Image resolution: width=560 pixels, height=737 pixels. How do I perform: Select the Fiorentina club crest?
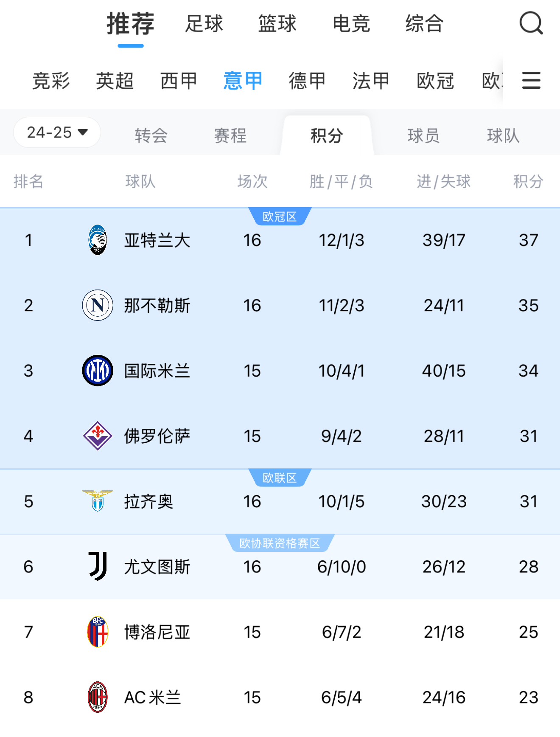97,436
